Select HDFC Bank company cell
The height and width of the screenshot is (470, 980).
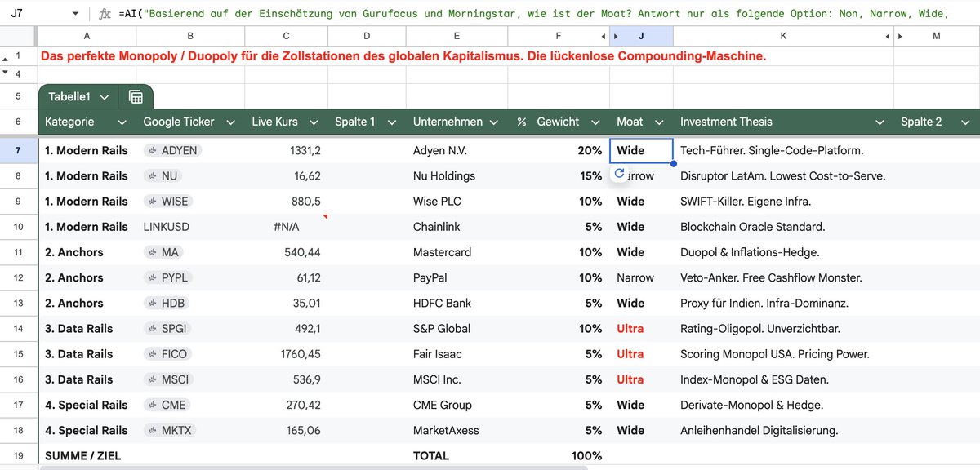click(457, 303)
